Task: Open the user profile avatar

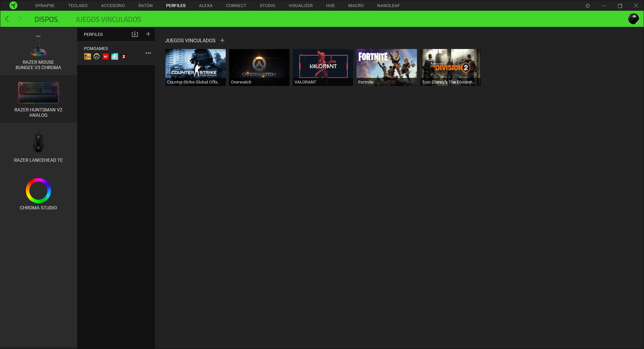Action: coord(634,19)
